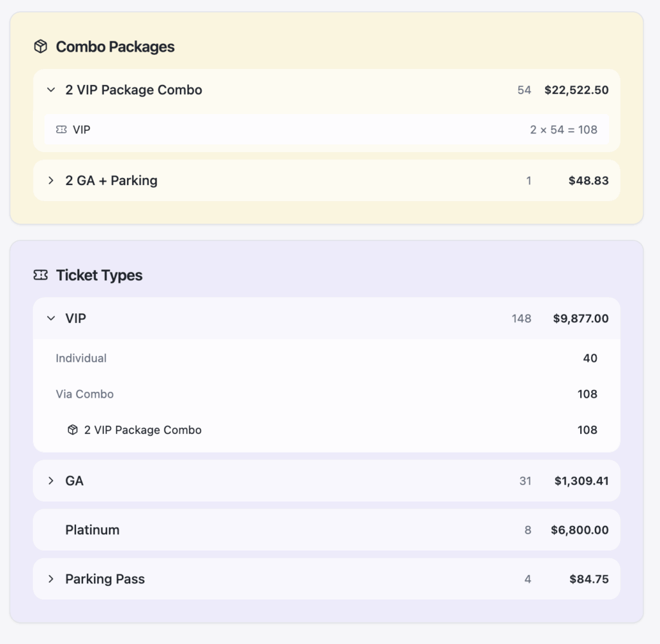Click the package icon beside 2 VIP Package Combo

tap(73, 430)
